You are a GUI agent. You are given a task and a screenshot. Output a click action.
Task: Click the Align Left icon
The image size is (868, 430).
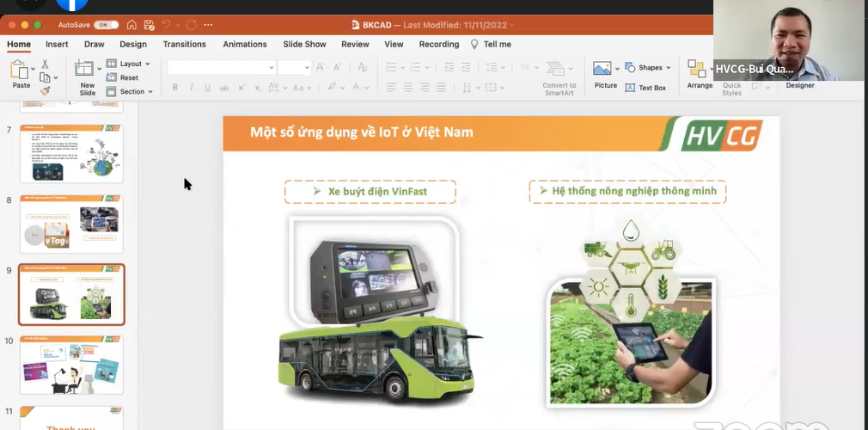point(391,87)
